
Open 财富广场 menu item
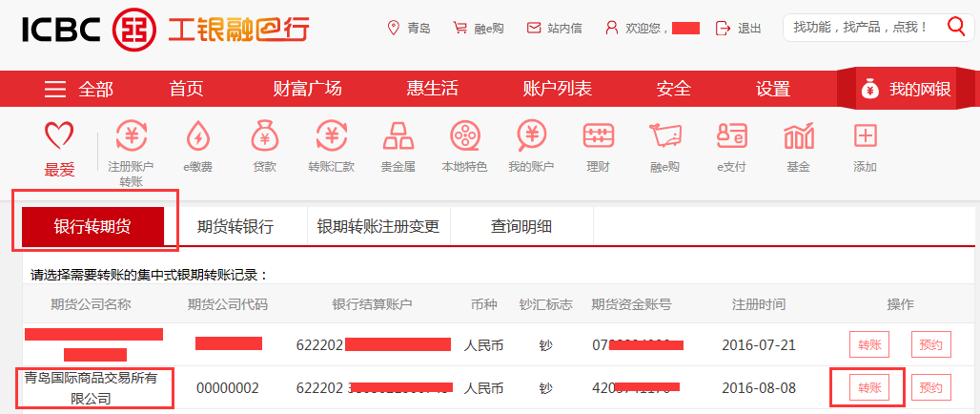pyautogui.click(x=308, y=89)
